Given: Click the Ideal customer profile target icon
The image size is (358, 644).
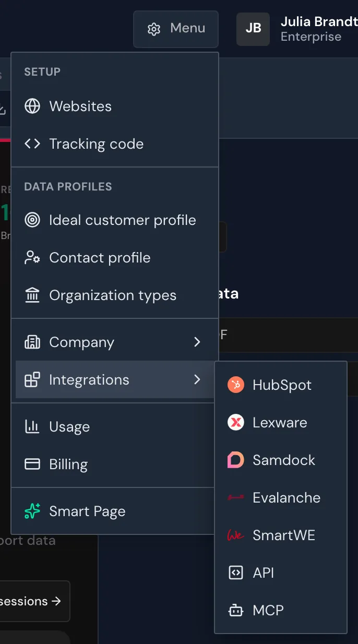Looking at the screenshot, I should click(x=32, y=220).
